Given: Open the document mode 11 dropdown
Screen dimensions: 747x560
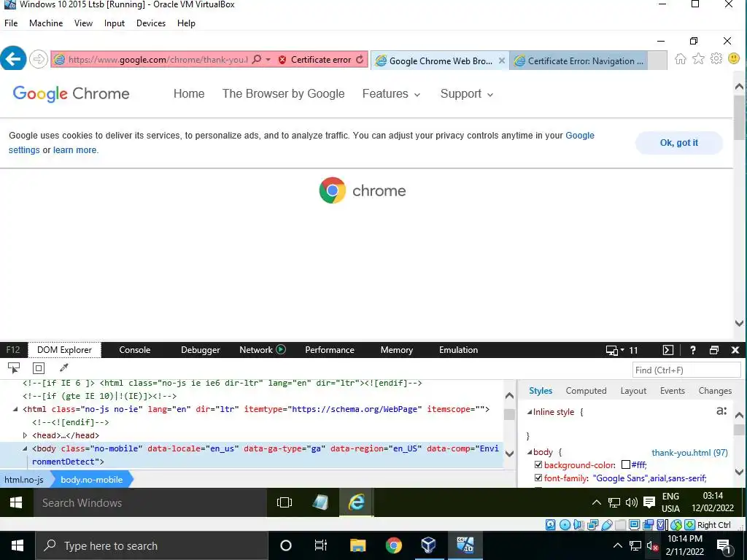Looking at the screenshot, I should pyautogui.click(x=622, y=351).
